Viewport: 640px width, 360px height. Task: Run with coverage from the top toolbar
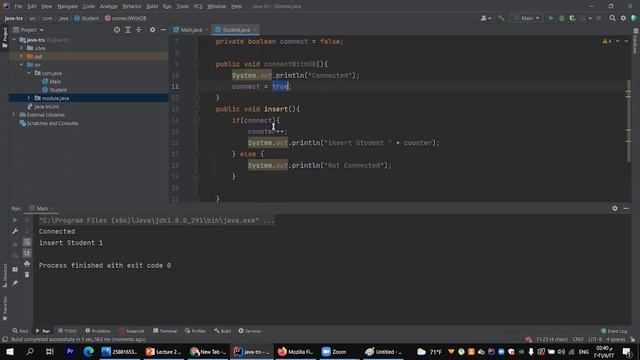[x=572, y=18]
